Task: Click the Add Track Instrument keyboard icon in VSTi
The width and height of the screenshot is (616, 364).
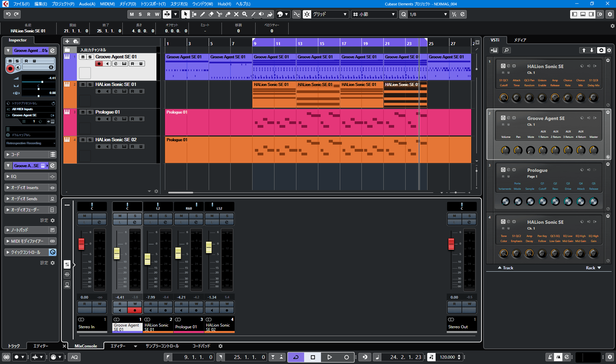Action: pos(494,50)
